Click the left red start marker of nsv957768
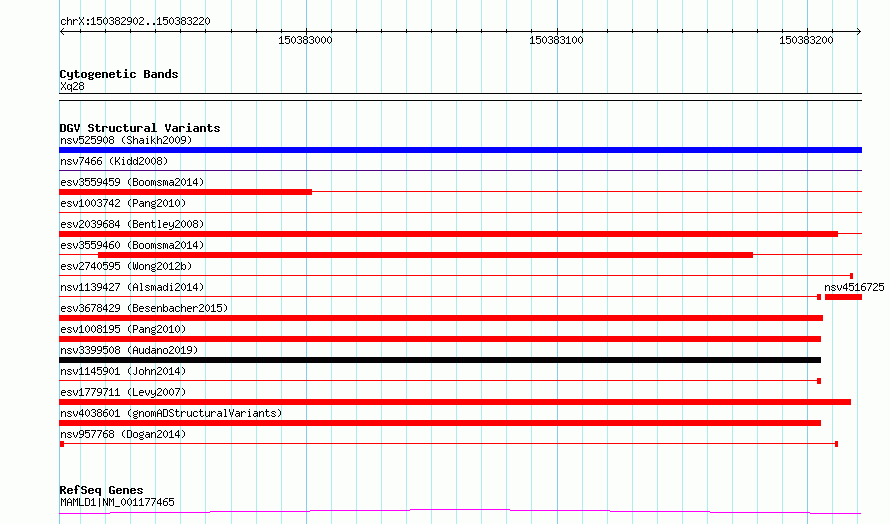The width and height of the screenshot is (890, 524). (62, 444)
